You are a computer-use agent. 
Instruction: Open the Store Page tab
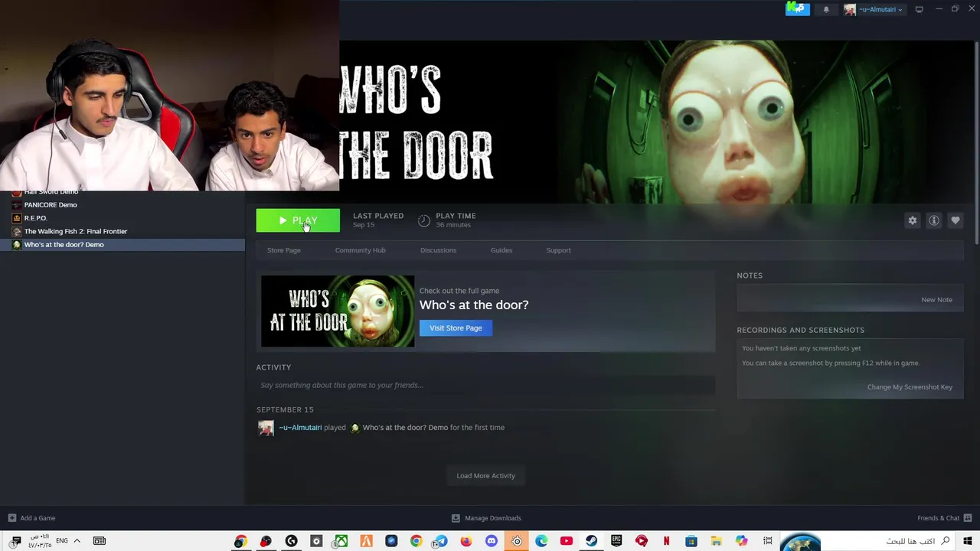(x=283, y=250)
